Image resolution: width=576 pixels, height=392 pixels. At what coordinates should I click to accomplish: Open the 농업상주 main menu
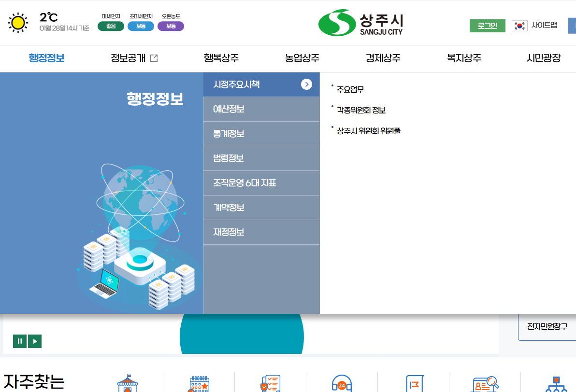[302, 58]
